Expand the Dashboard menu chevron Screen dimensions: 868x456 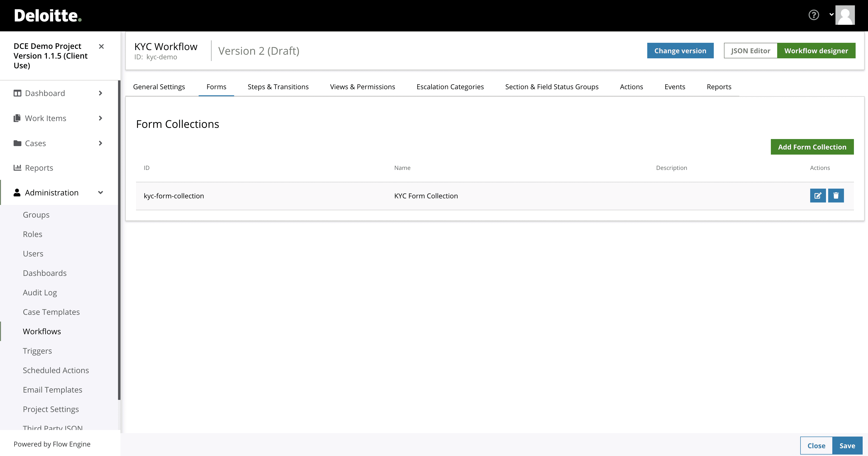point(100,93)
